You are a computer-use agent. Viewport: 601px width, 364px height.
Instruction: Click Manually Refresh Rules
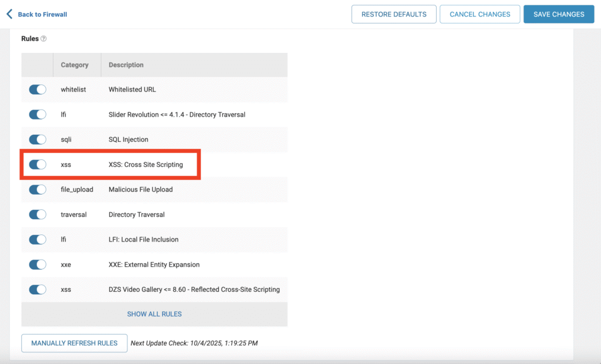[x=75, y=343]
